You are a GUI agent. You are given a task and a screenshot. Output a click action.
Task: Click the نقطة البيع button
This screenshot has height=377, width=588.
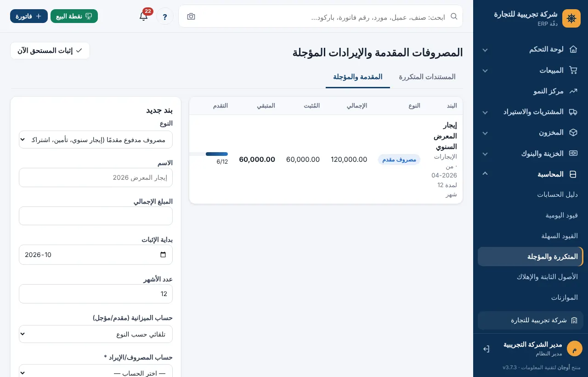(74, 16)
